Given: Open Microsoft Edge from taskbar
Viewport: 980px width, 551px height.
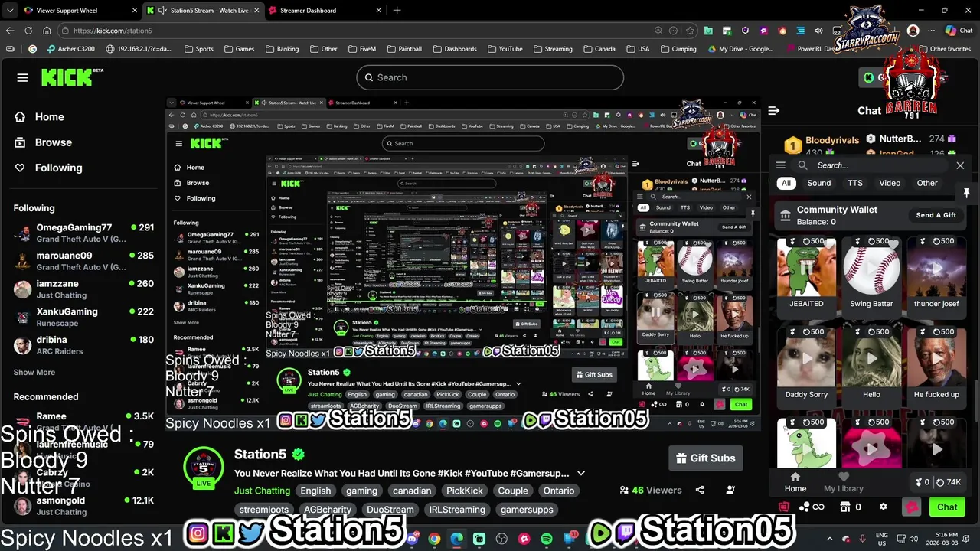Looking at the screenshot, I should [x=456, y=539].
